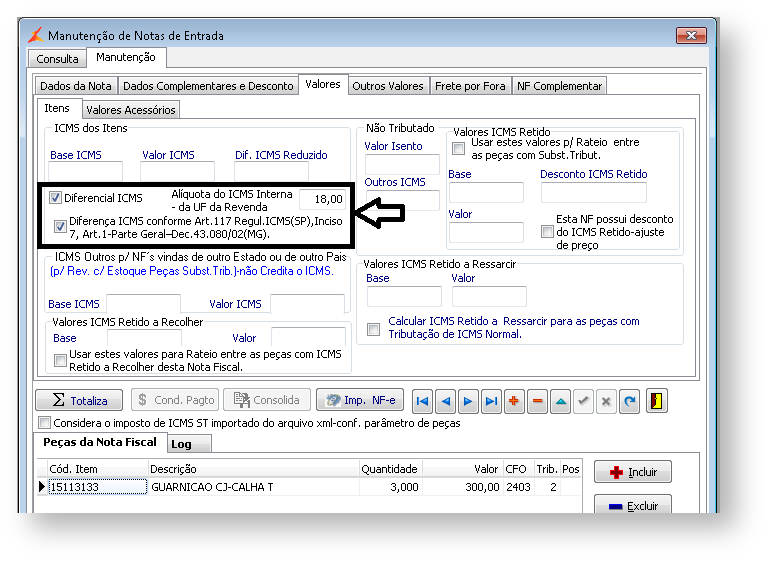Click the Incluir button
This screenshot has width=768, height=561.
coord(632,472)
